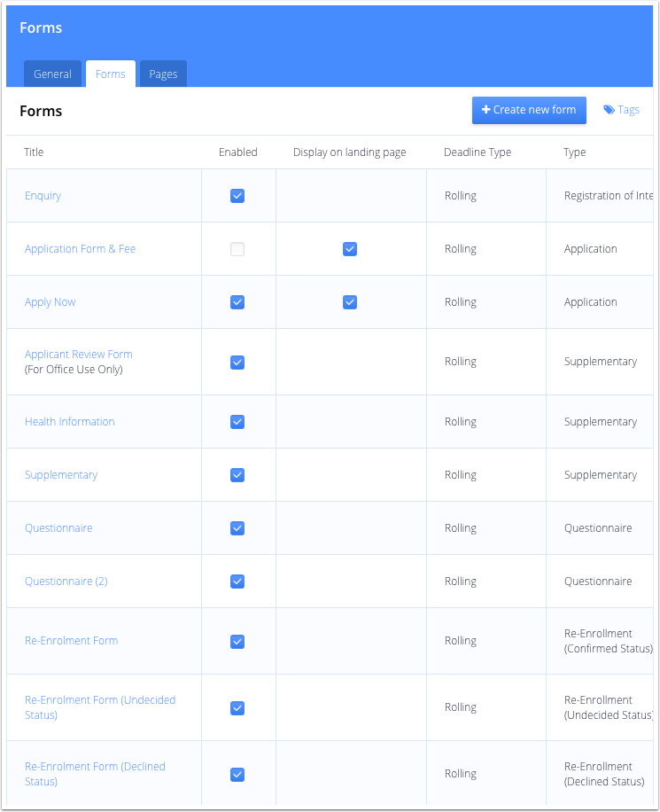Image resolution: width=660 pixels, height=812 pixels.
Task: Open the Questionnaire (2) link
Action: coord(66,582)
